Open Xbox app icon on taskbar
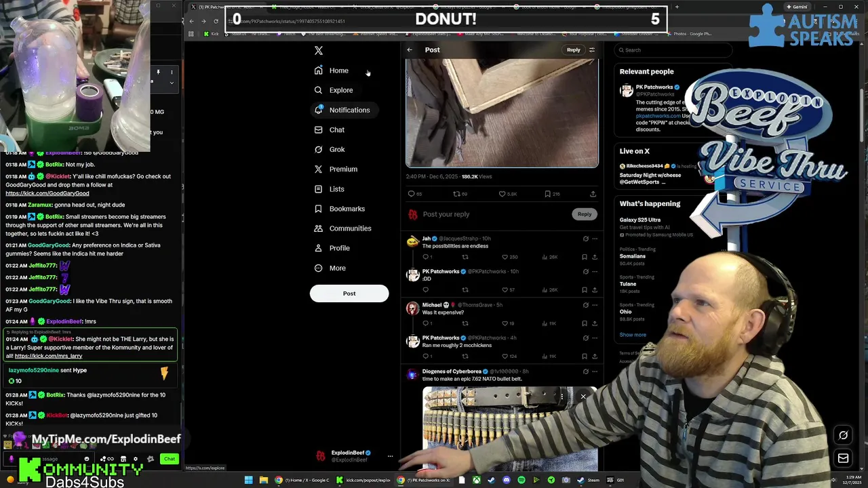868x488 pixels. coord(477,480)
